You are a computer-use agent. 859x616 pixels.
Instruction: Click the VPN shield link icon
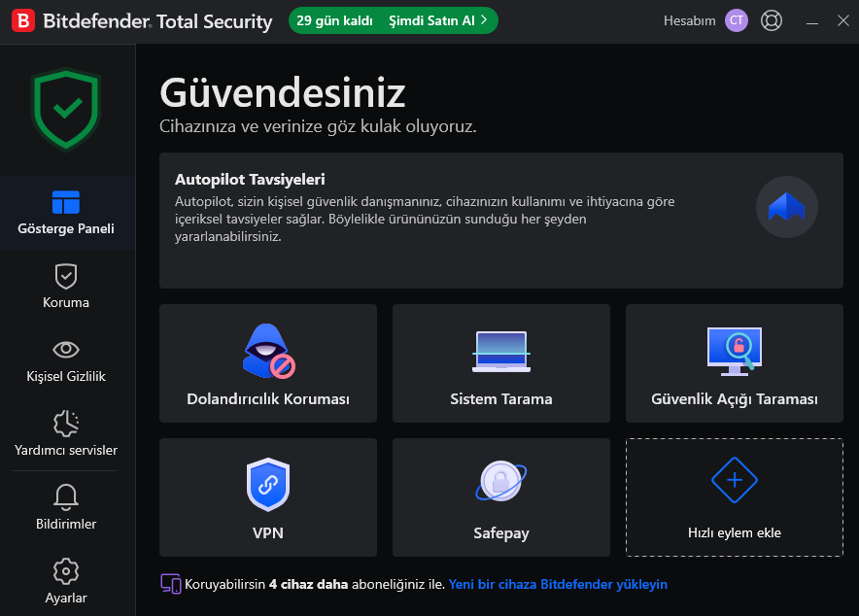coord(268,485)
